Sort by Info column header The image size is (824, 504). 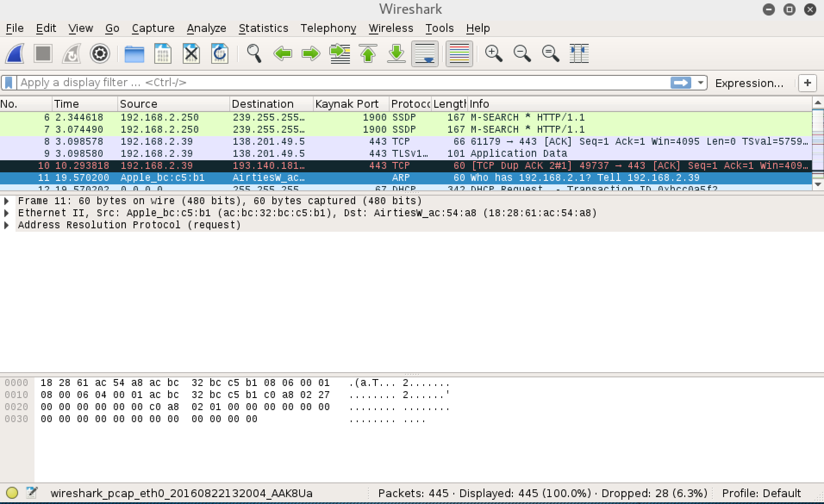pyautogui.click(x=640, y=104)
